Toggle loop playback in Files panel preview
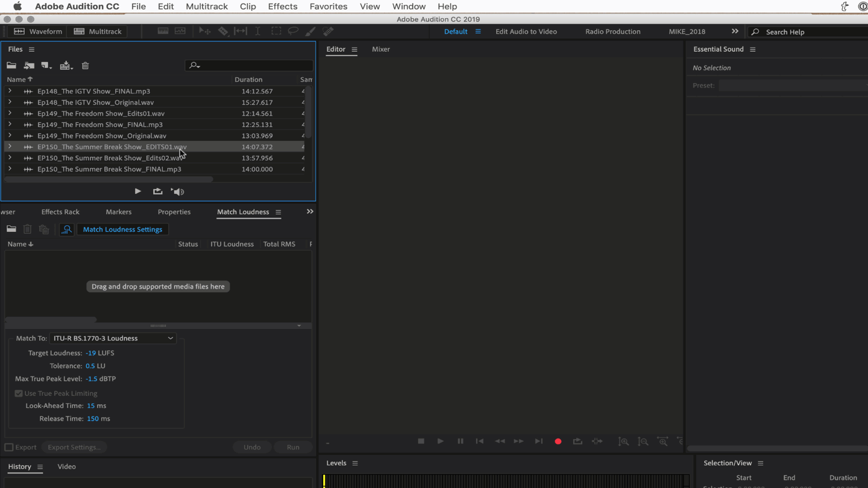 click(x=158, y=192)
